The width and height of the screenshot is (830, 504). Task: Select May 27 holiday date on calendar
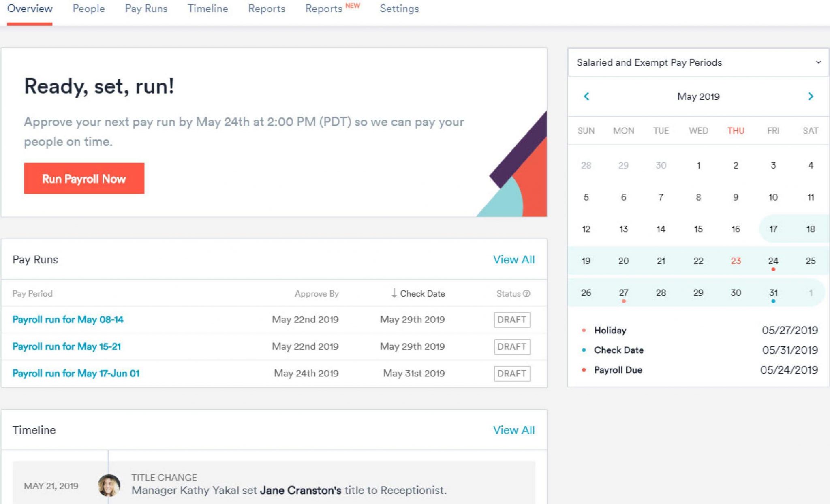click(x=623, y=293)
